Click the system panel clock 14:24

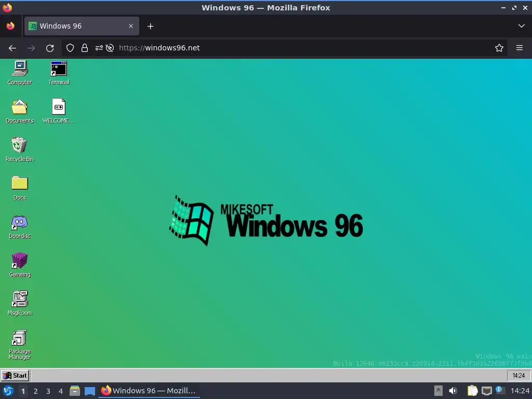pyautogui.click(x=520, y=391)
